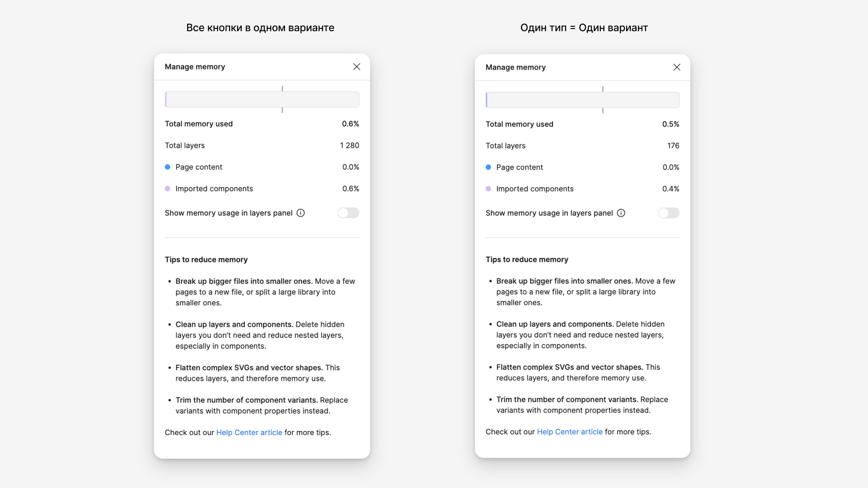This screenshot has width=868, height=488.
Task: Click the Total memory used 0.5% value
Action: point(670,124)
